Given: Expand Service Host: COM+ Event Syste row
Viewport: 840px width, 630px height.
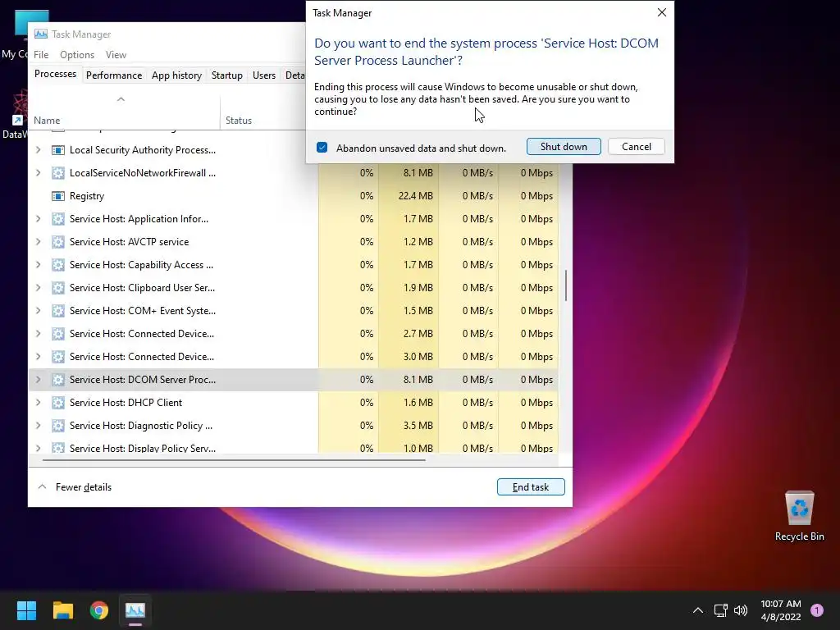Looking at the screenshot, I should (38, 311).
